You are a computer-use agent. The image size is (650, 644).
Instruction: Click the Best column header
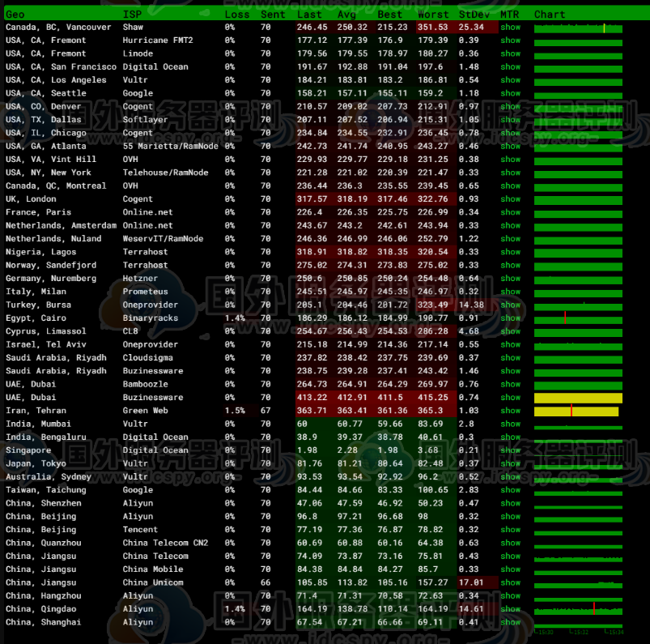(389, 15)
